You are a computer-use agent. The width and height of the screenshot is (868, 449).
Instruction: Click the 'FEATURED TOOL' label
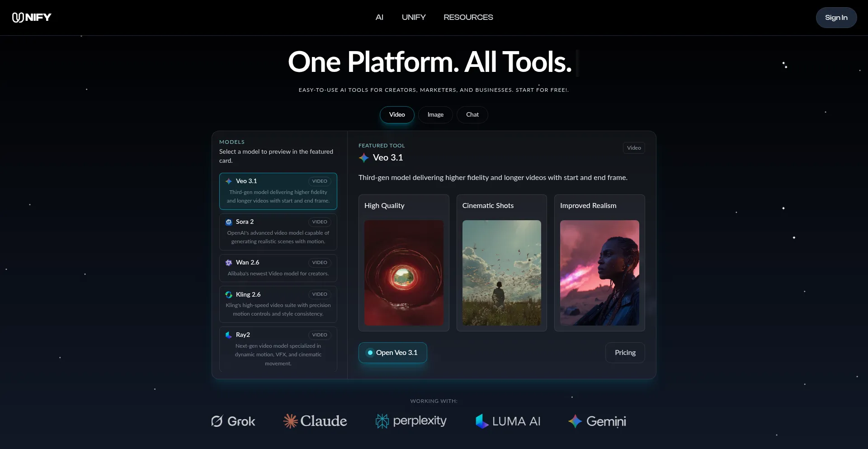coord(382,146)
